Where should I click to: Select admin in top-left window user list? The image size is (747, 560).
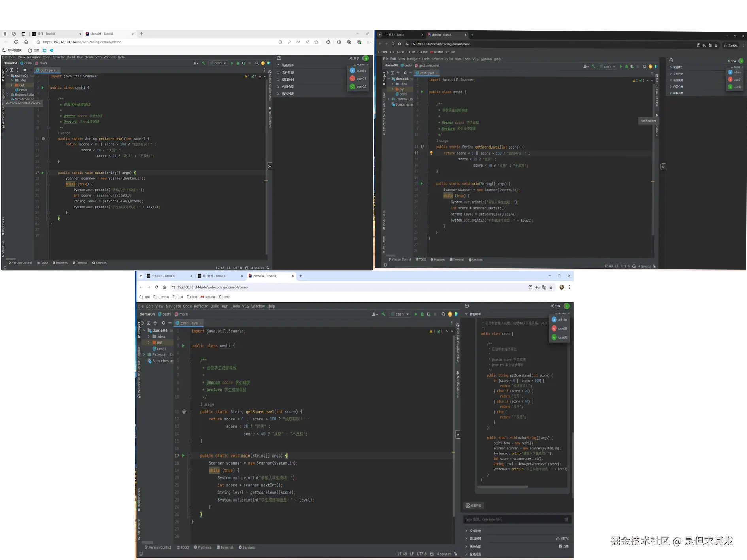pyautogui.click(x=358, y=70)
